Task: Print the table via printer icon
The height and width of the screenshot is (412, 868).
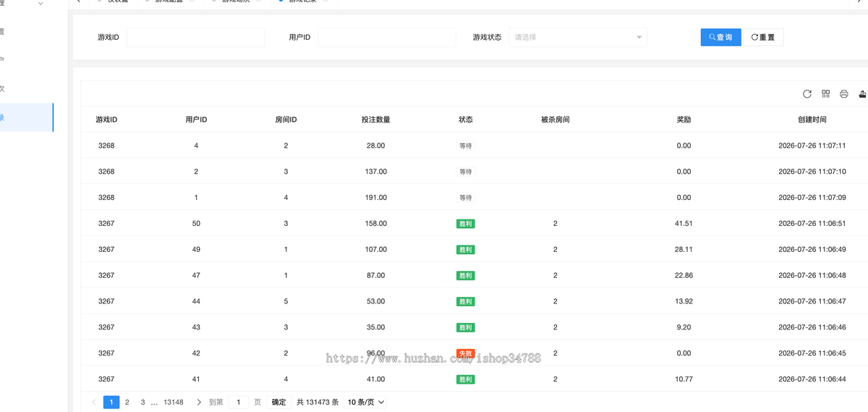Action: tap(844, 94)
